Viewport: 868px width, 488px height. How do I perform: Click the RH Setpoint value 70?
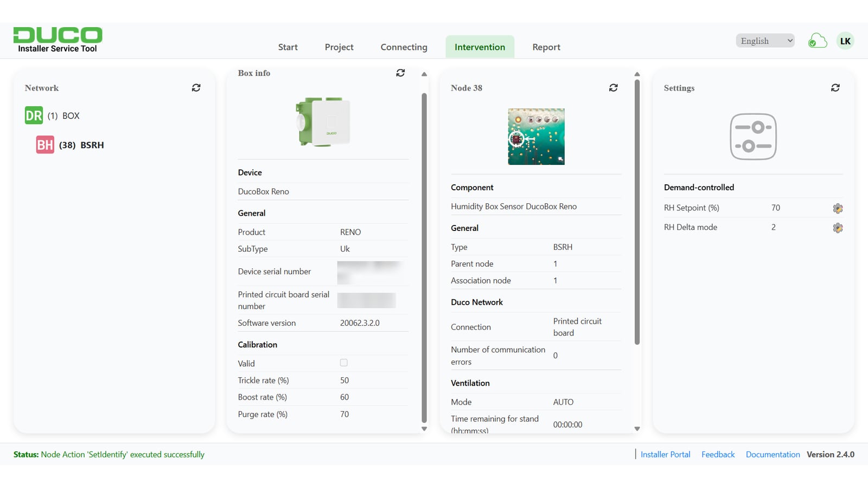(x=776, y=208)
